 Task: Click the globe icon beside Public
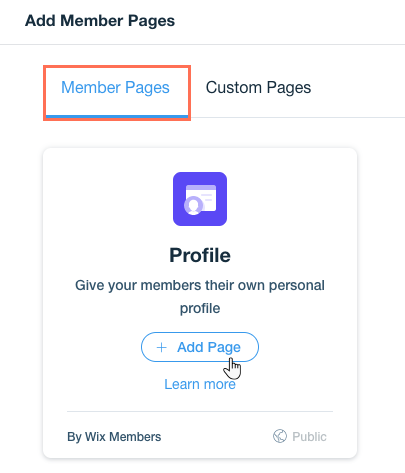tap(280, 436)
